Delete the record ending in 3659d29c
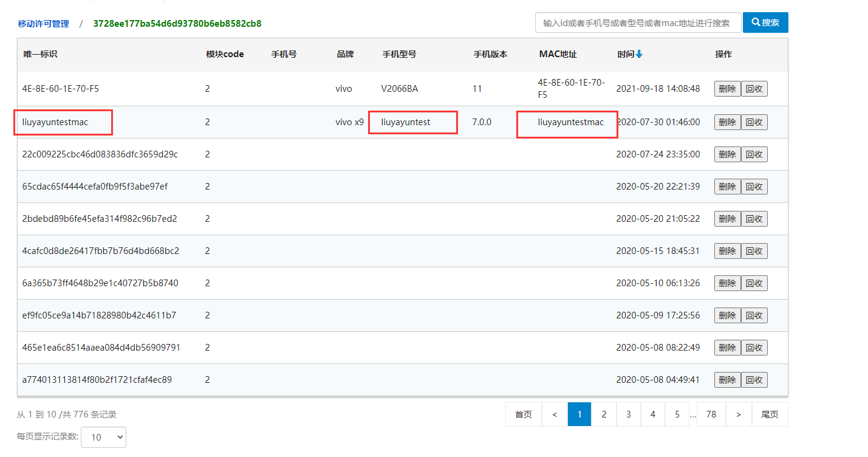Viewport: 868px width, 457px height. (727, 154)
